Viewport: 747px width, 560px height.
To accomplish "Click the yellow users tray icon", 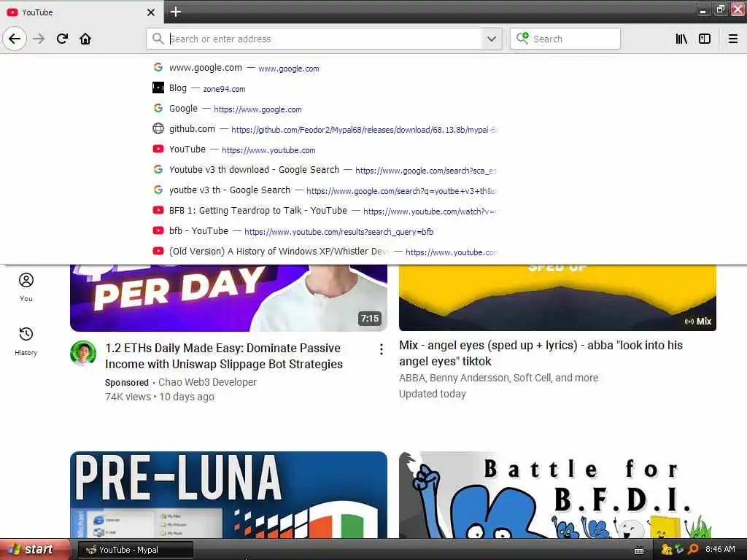I will click(x=667, y=550).
